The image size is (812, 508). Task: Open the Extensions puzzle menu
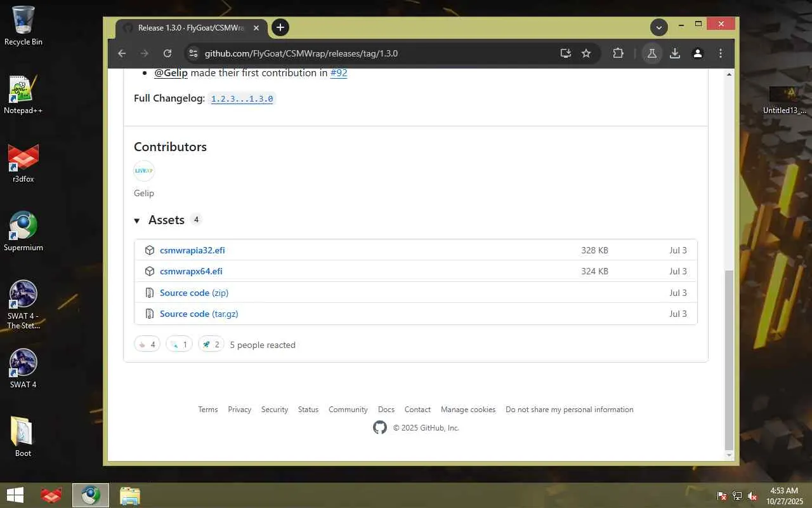coord(619,53)
